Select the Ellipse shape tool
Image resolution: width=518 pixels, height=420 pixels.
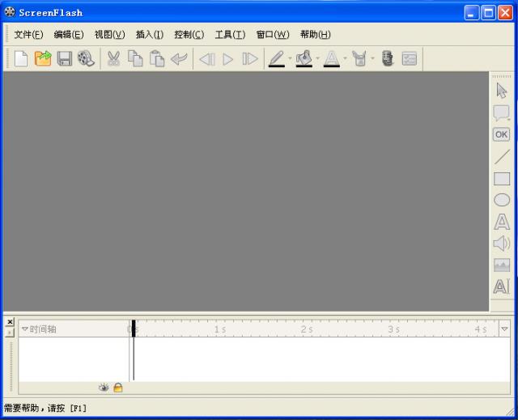pos(502,200)
